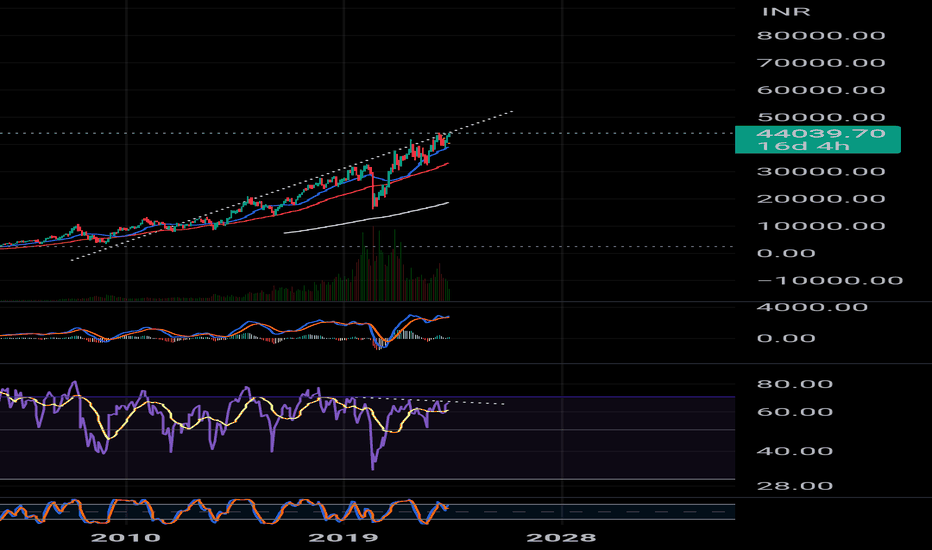The width and height of the screenshot is (932, 550).
Task: Click the 2010 time axis label
Action: [125, 538]
